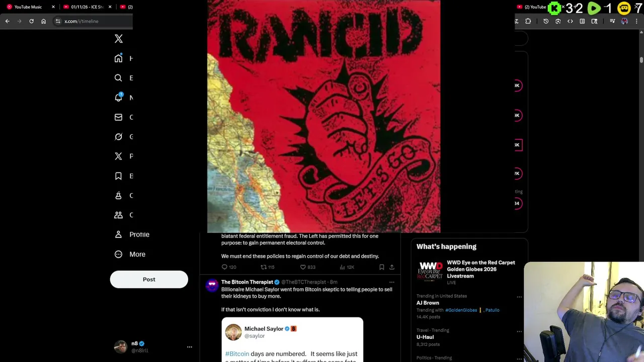Open the Notifications bell icon
The width and height of the screenshot is (644, 362).
point(119,98)
